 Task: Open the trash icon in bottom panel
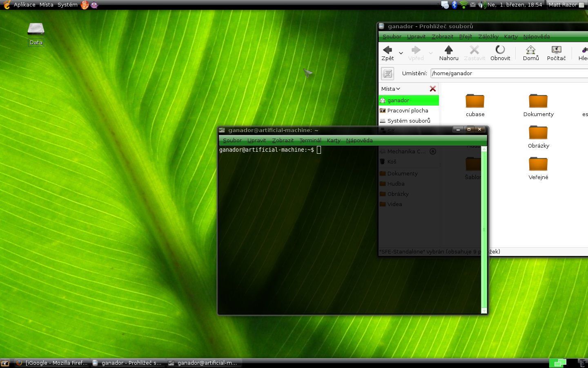click(582, 363)
